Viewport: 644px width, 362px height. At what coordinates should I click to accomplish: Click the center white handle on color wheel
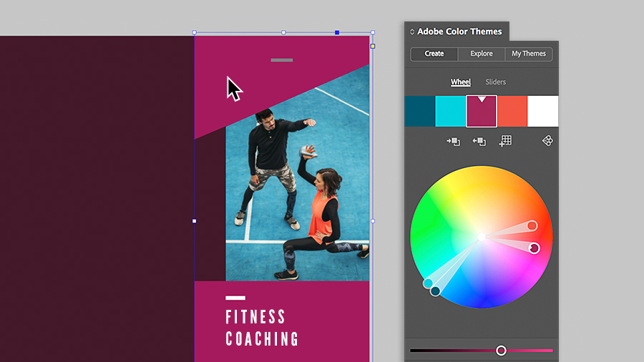pos(482,237)
